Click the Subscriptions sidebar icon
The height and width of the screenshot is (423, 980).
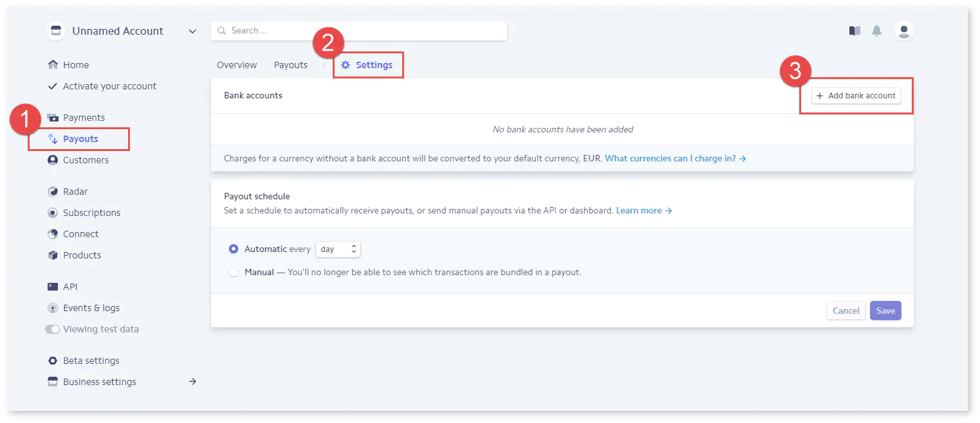(53, 213)
